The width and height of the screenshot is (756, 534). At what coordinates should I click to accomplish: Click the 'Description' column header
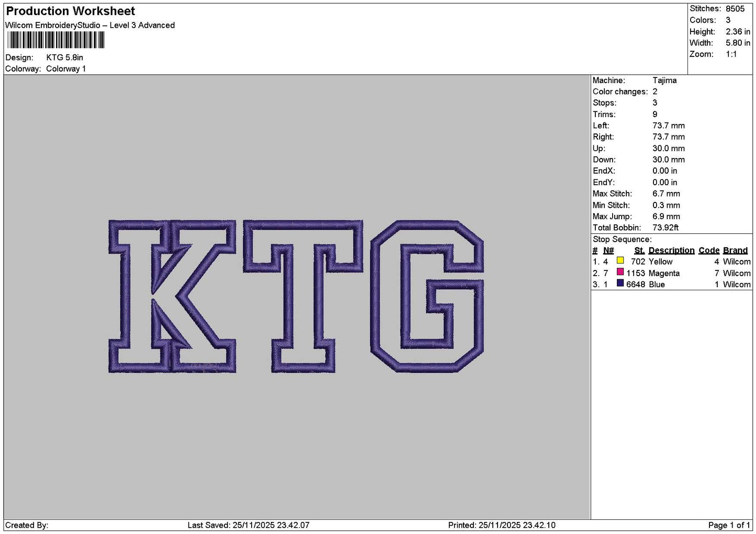(671, 251)
